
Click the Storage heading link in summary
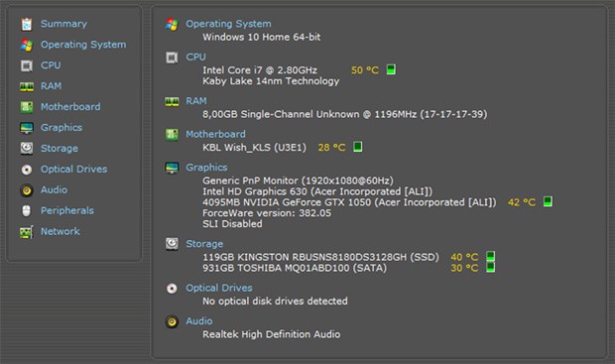[204, 244]
